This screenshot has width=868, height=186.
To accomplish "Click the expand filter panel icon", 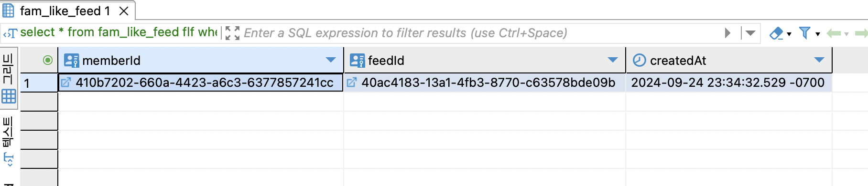I will [232, 33].
